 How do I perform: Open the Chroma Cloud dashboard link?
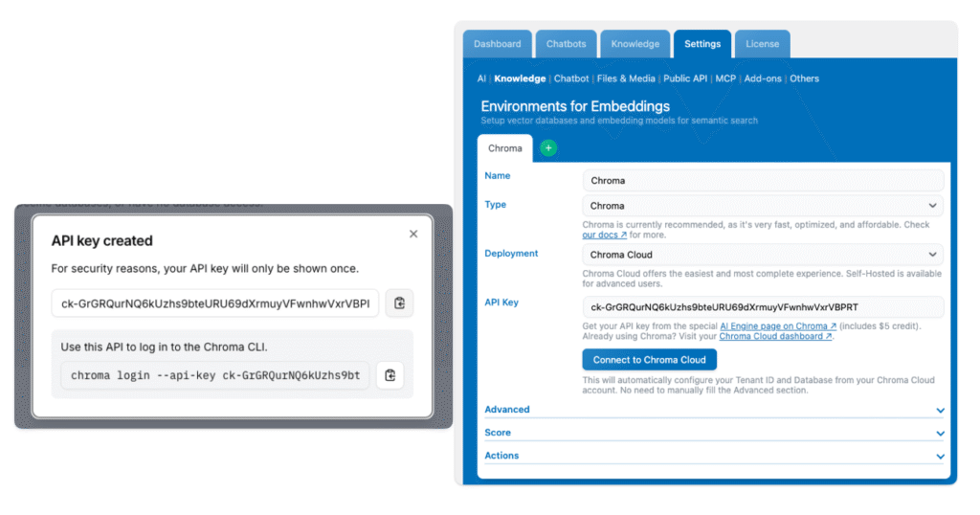(x=776, y=336)
